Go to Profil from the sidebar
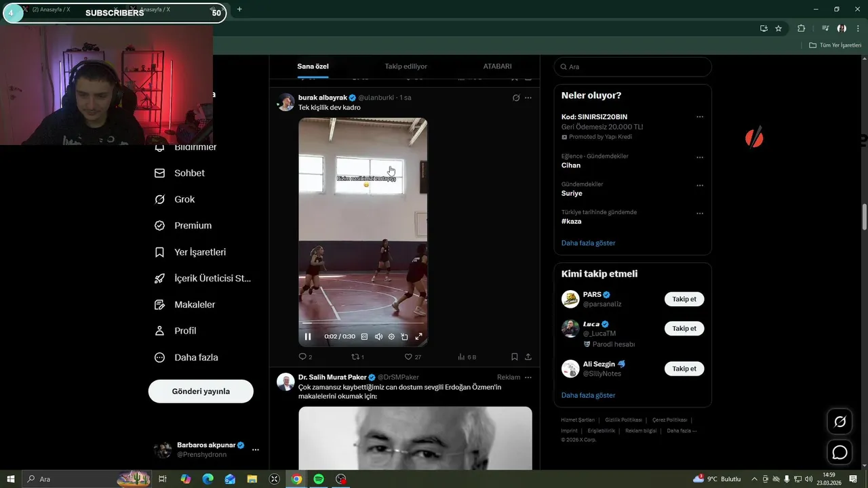Viewport: 868px width, 488px height. (x=176, y=331)
